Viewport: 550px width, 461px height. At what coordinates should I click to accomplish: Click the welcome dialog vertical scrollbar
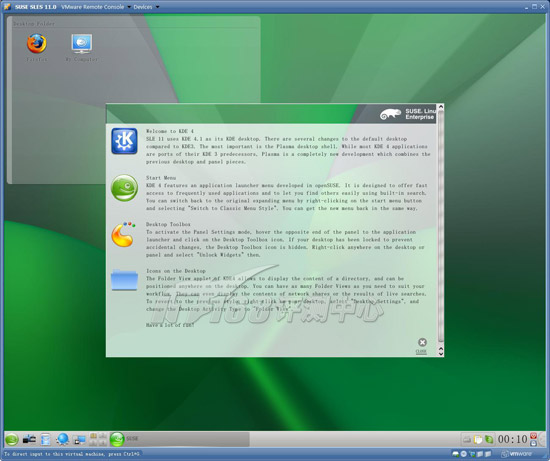[441, 225]
